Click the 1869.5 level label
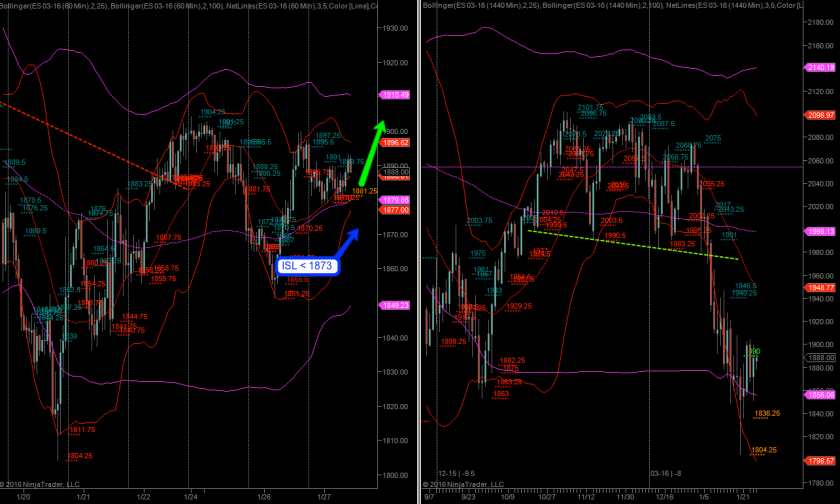Viewport: 840px width, 504px height. click(35, 231)
